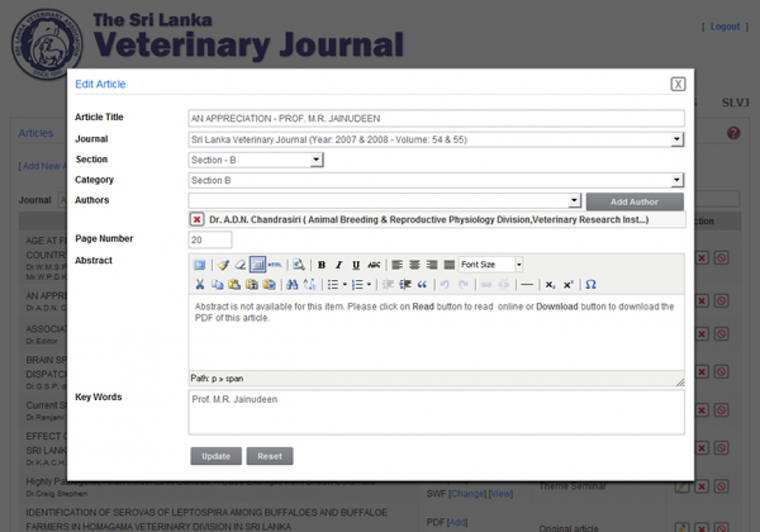
Task: Click the Find binoculars icon
Action: pos(292,284)
